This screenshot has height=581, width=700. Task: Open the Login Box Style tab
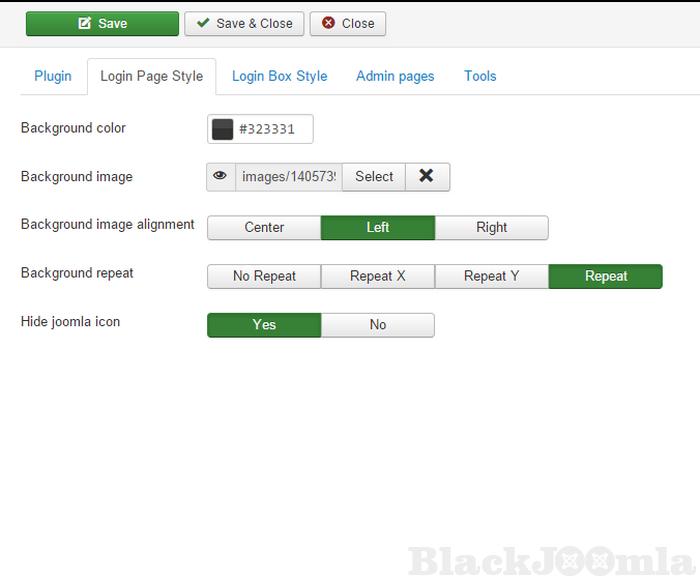[279, 76]
